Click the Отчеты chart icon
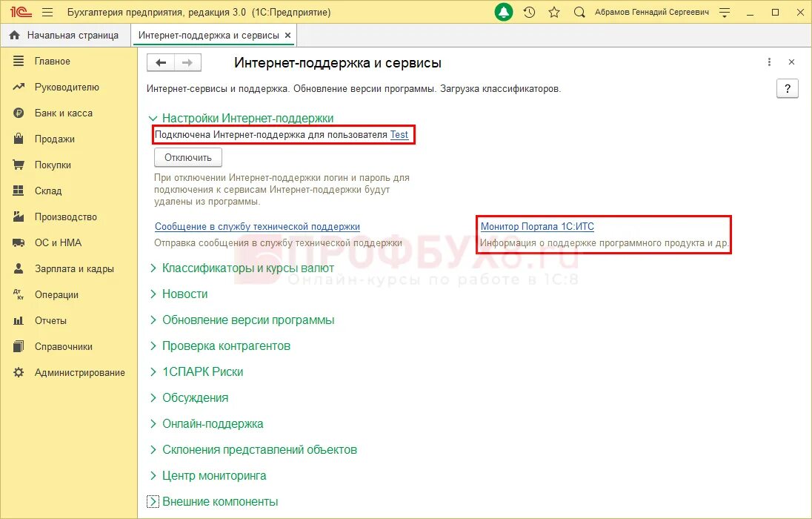This screenshot has width=812, height=519. tap(19, 320)
